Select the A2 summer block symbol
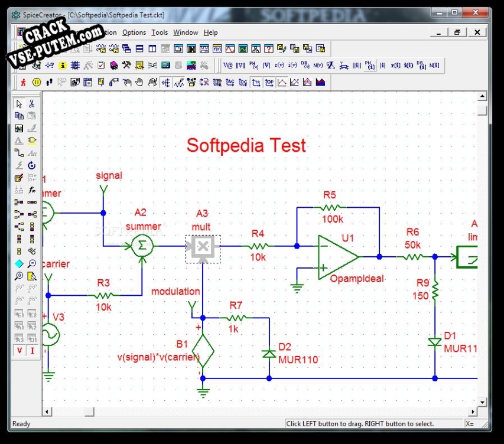Viewport: 504px width, 444px height. coord(142,246)
